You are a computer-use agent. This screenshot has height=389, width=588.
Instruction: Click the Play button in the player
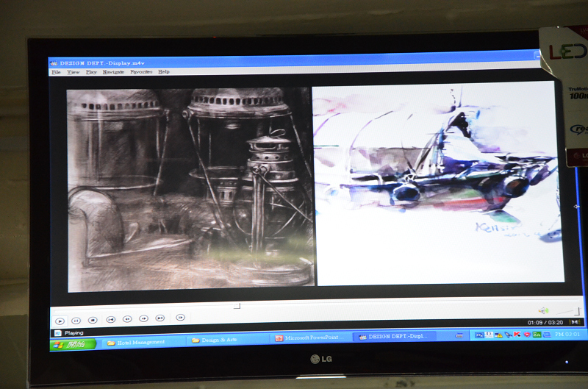60,321
